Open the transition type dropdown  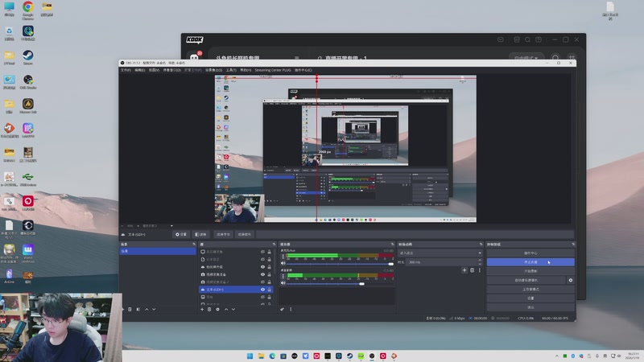coord(440,253)
